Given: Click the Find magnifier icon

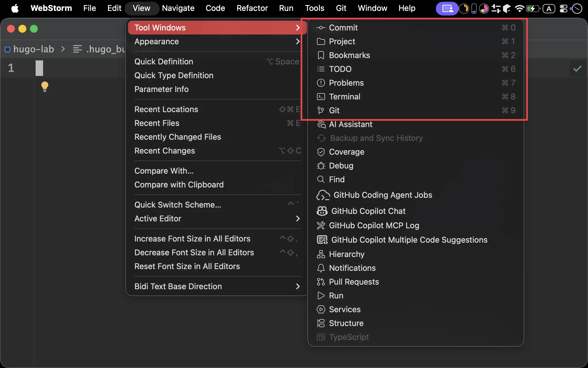Looking at the screenshot, I should (x=321, y=179).
